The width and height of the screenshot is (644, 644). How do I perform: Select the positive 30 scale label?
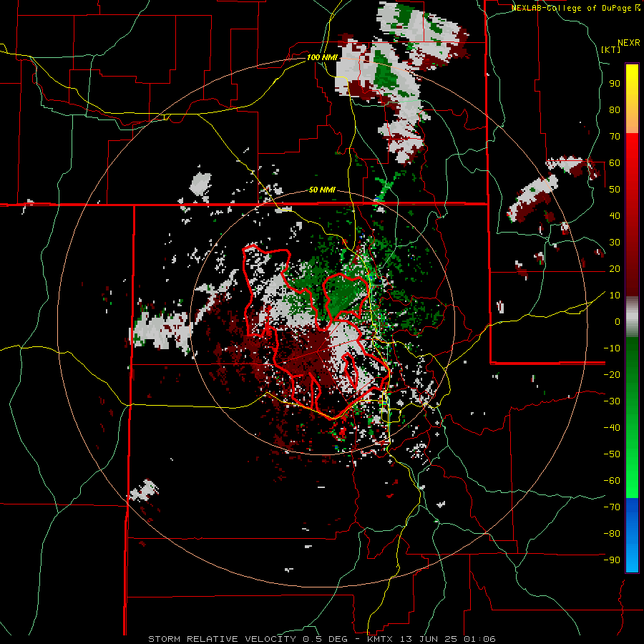click(x=615, y=243)
